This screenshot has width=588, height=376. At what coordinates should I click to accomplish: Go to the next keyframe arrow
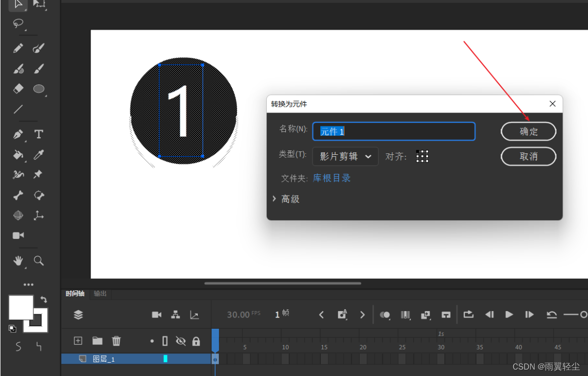point(362,315)
